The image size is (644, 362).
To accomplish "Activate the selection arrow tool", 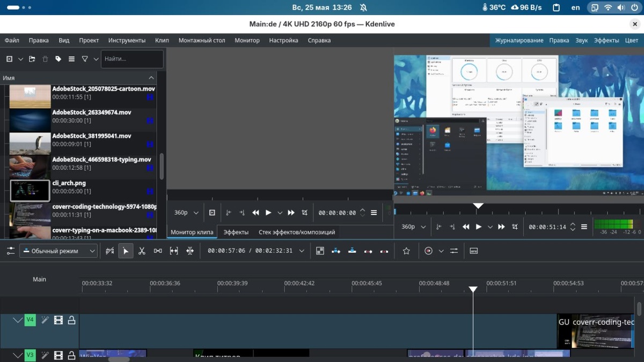I will [x=126, y=250].
